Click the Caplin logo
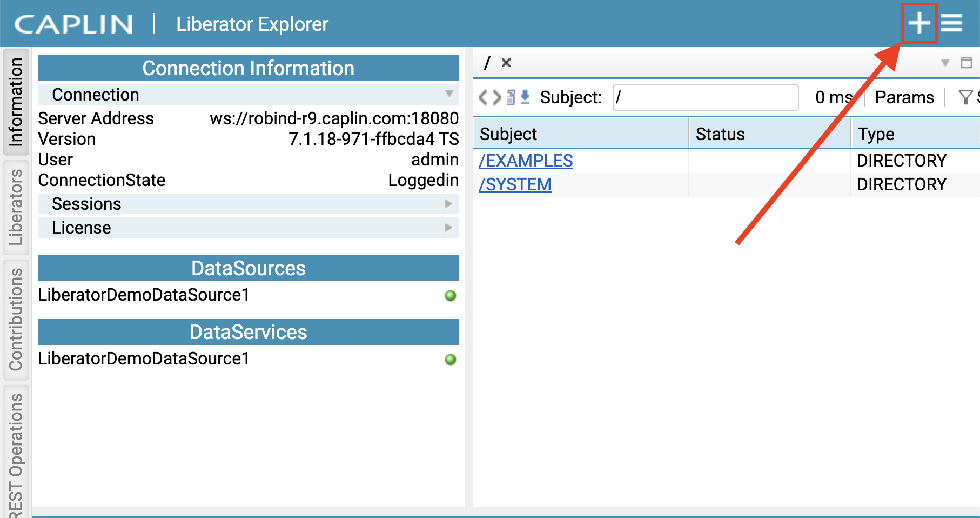 click(73, 24)
